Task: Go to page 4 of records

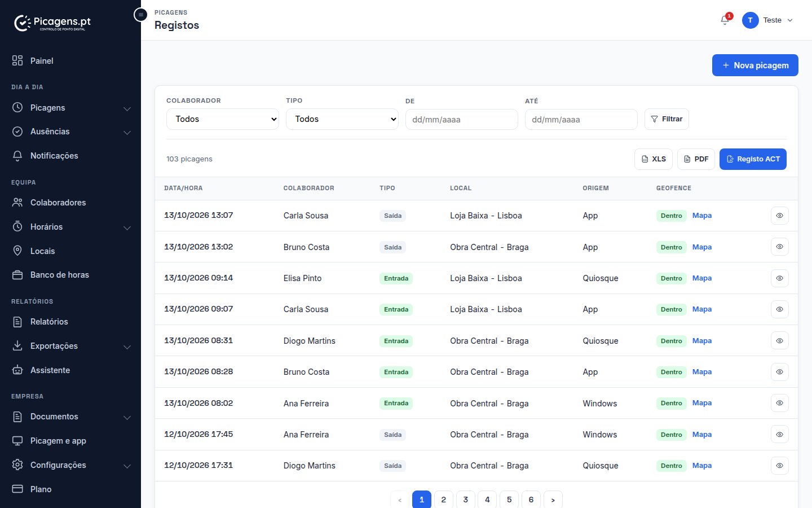Action: (x=487, y=500)
